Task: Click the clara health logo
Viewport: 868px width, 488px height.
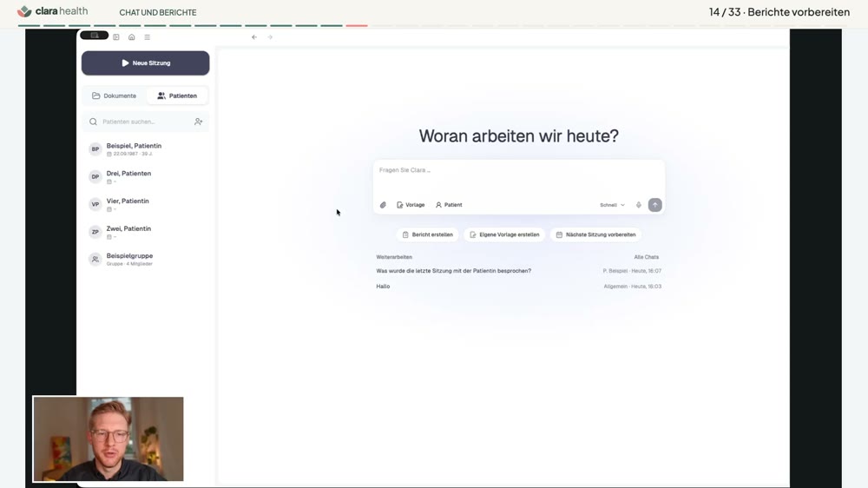Action: 53,11
